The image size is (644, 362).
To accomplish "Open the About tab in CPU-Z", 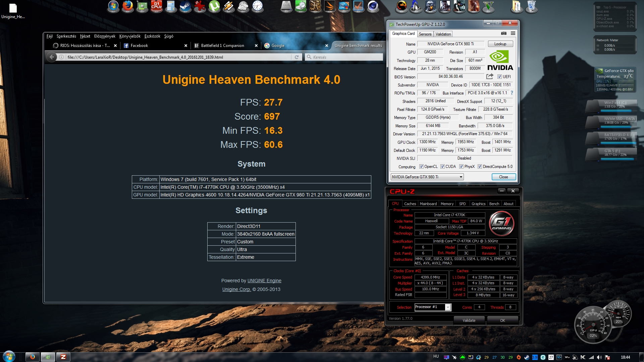I will pos(508,204).
